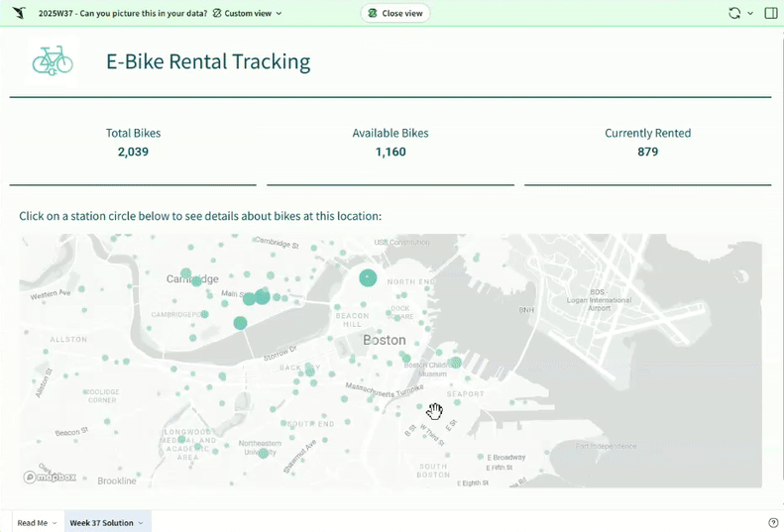
Task: Open the Week 37 Solution tab chevron menu
Action: tap(141, 523)
